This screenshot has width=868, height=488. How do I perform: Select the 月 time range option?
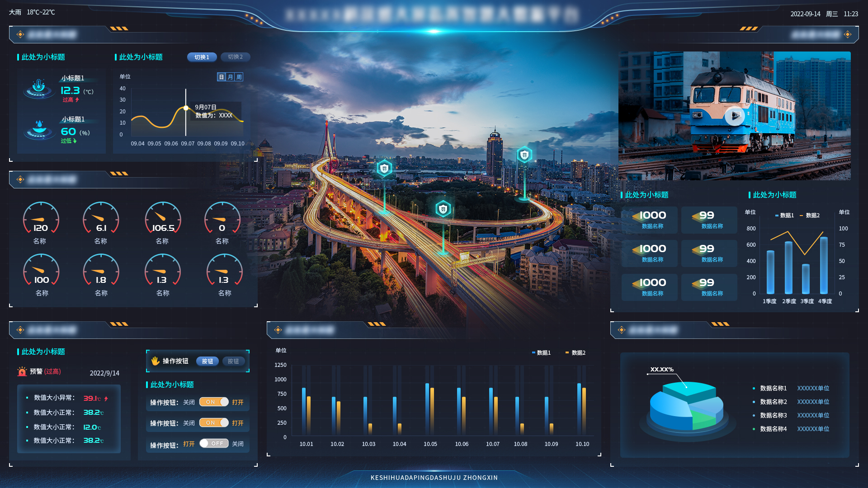click(230, 77)
